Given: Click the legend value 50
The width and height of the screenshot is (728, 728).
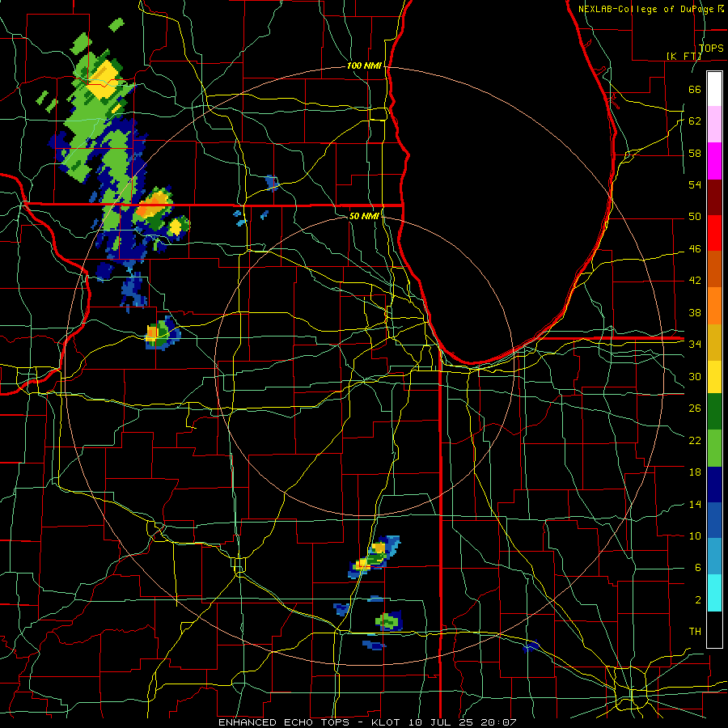Looking at the screenshot, I should [695, 217].
